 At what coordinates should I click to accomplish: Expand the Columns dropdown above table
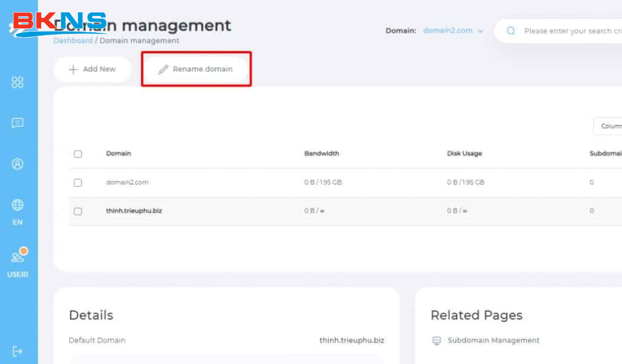click(x=607, y=126)
